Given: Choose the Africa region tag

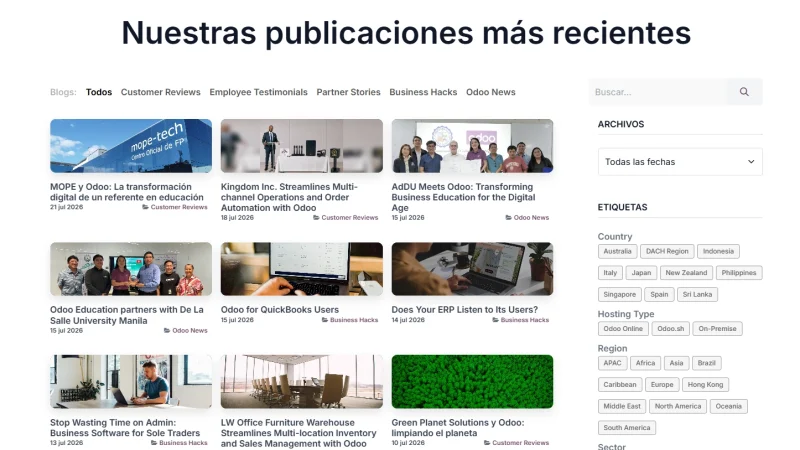Looking at the screenshot, I should coord(645,363).
